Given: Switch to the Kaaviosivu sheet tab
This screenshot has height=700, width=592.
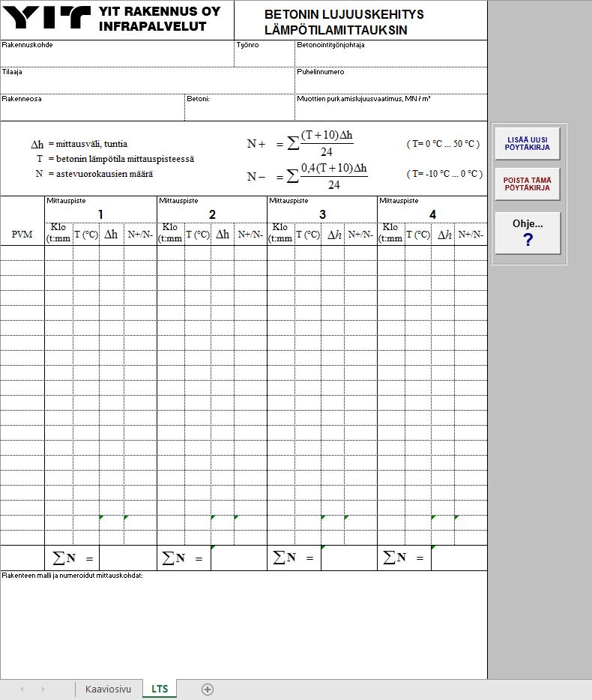Looking at the screenshot, I should coord(108,689).
